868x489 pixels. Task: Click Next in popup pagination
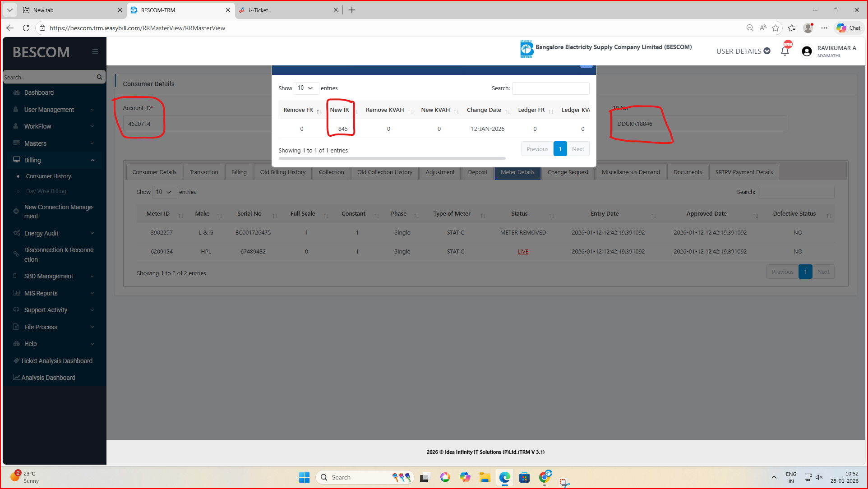(577, 149)
